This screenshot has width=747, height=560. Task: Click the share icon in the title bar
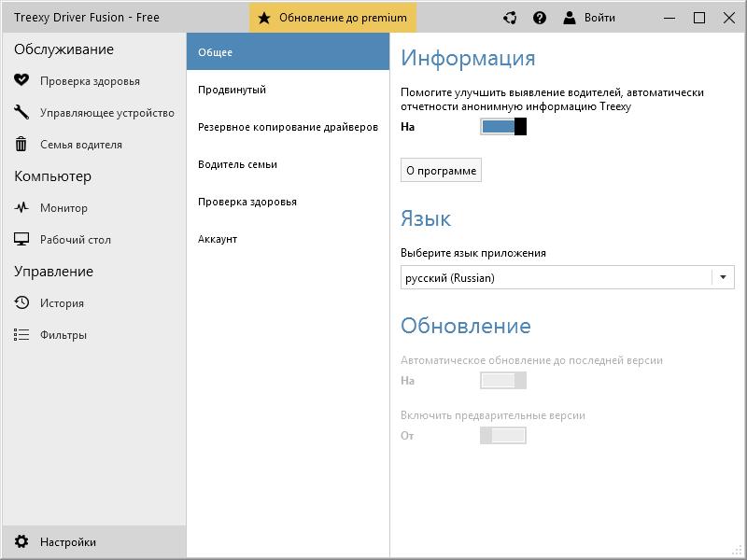point(510,18)
